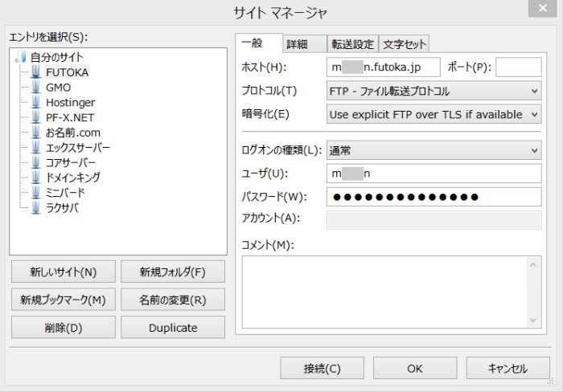Switch to the 詳細 tab
This screenshot has width=563, height=392.
coord(305,44)
